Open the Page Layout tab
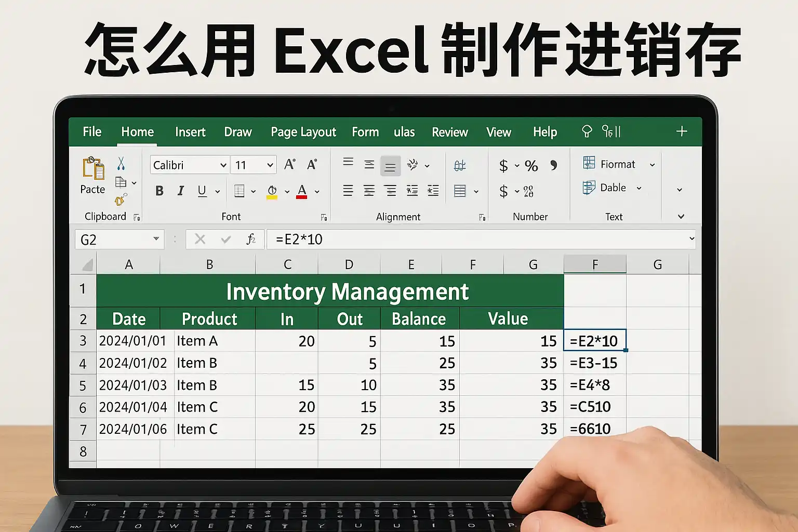The height and width of the screenshot is (532, 798). click(303, 132)
